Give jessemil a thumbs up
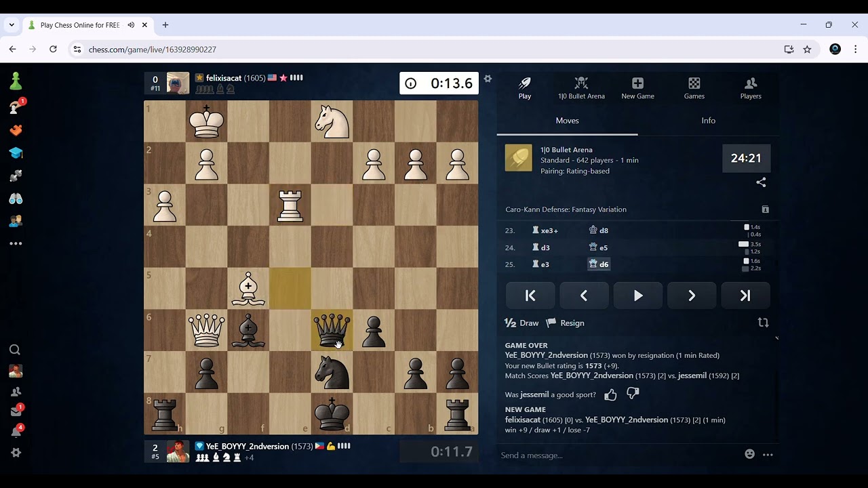 click(x=610, y=394)
